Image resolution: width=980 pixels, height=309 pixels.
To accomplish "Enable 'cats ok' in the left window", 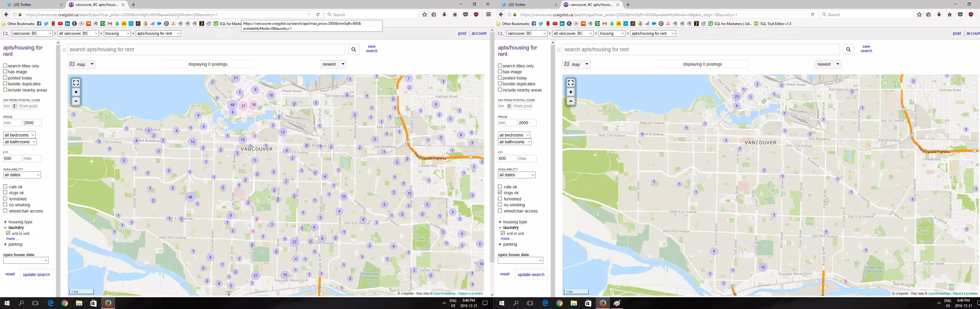I will tap(5, 187).
